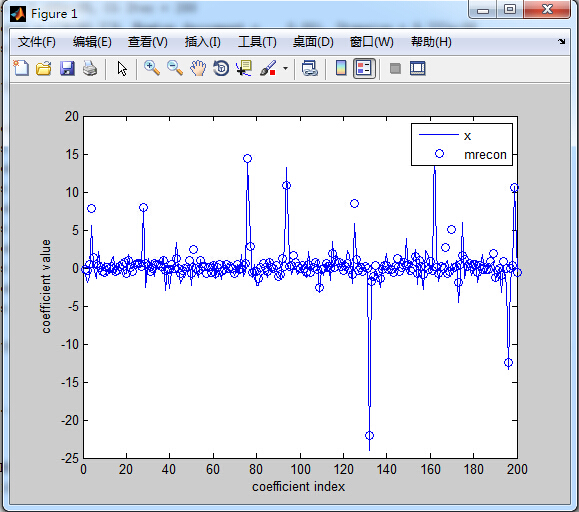Open the 桌面(D) menu

(313, 42)
